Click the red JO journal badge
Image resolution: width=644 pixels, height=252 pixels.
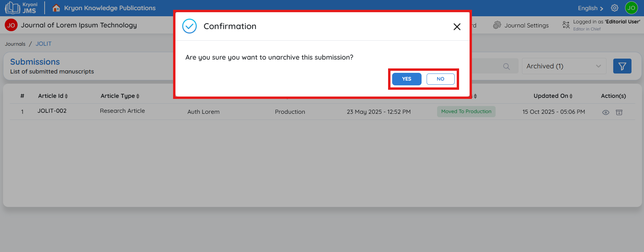tap(11, 25)
